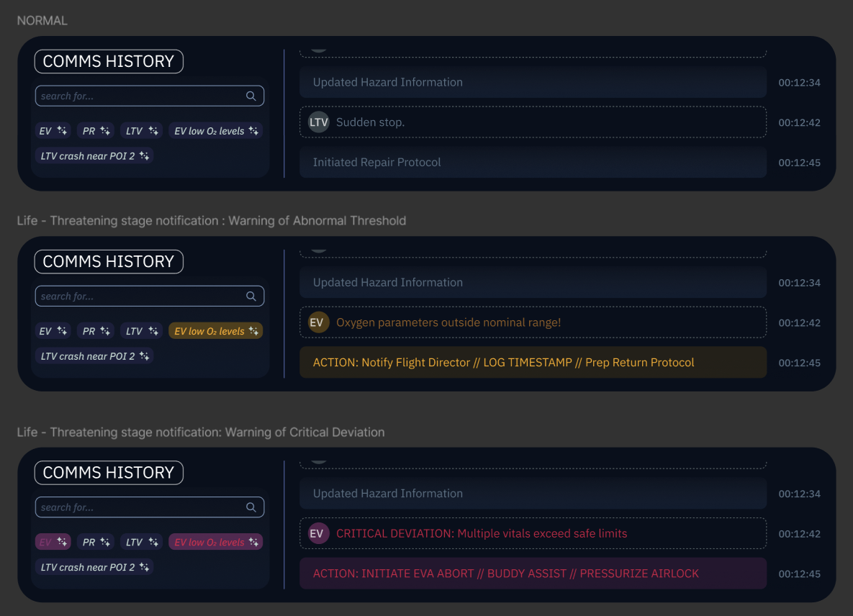
Task: Select 'Initiated Repair Protocol' log entry
Action: point(533,162)
